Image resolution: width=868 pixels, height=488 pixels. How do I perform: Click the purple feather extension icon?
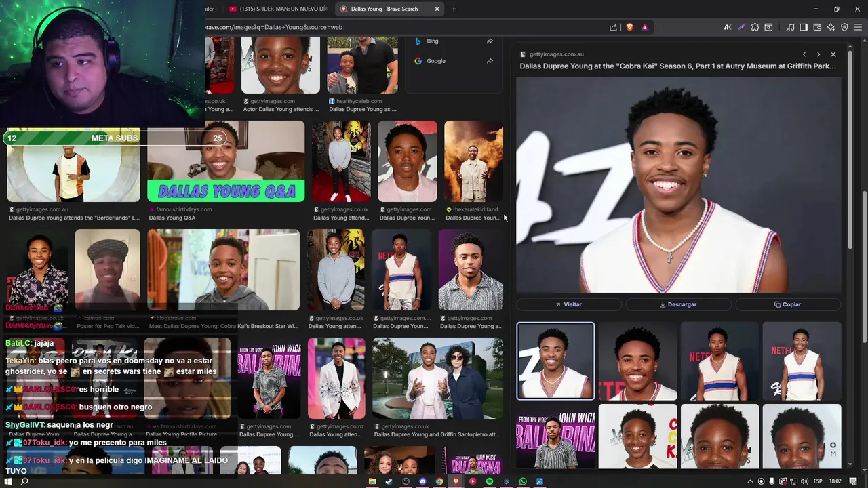pos(741,27)
